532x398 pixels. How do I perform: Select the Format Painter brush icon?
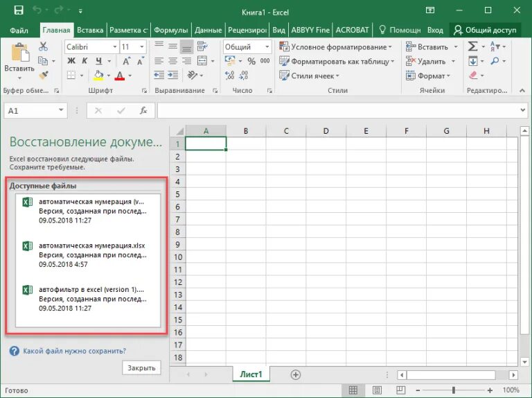click(44, 75)
